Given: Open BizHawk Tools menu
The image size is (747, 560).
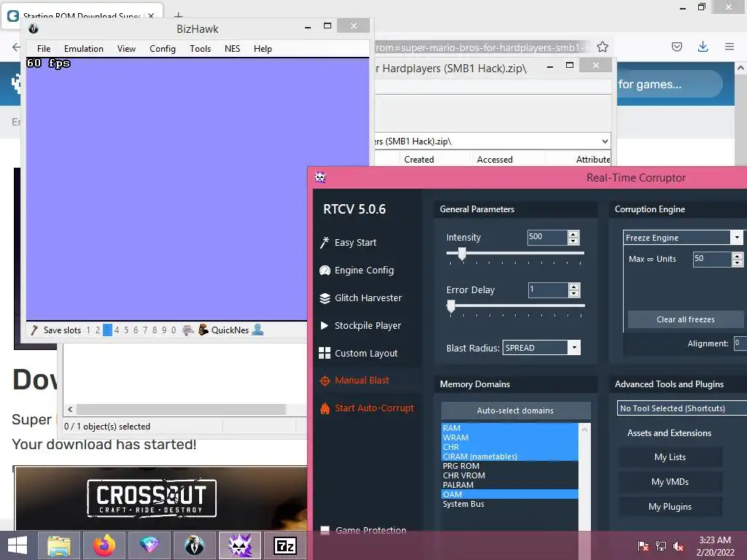Looking at the screenshot, I should coord(200,49).
